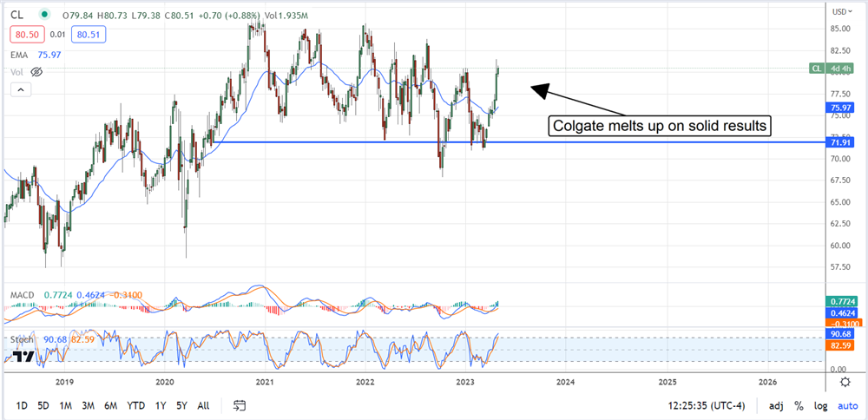
Task: Click the TradingView logo watermark icon
Action: coord(23,356)
